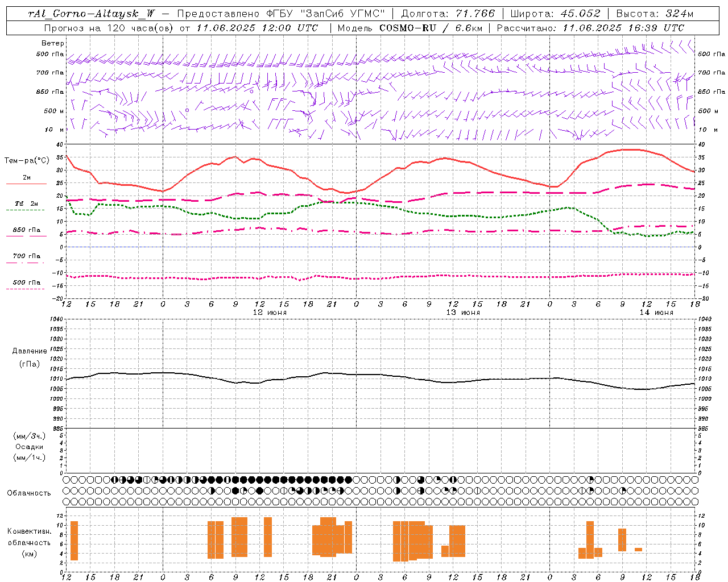Click the (мм/1ч.) precipitation unit label
The image size is (728, 582).
(x=30, y=458)
